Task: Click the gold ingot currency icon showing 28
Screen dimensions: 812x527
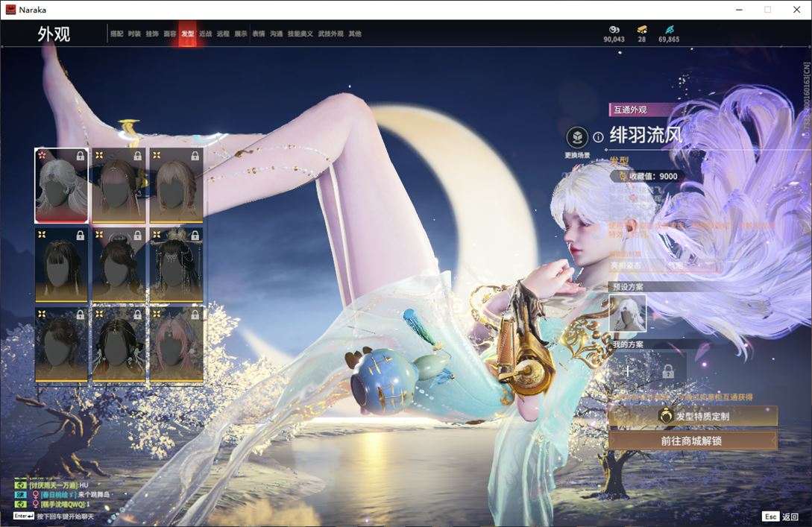Action: pyautogui.click(x=641, y=31)
